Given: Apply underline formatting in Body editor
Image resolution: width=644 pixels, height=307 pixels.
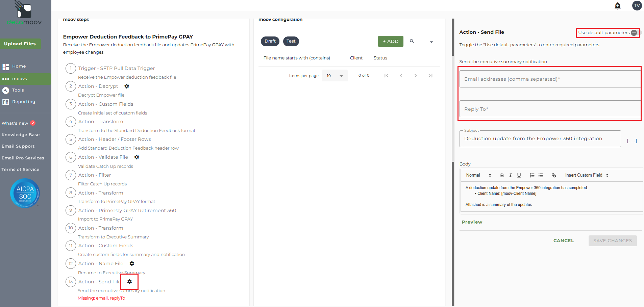Looking at the screenshot, I should click(519, 175).
